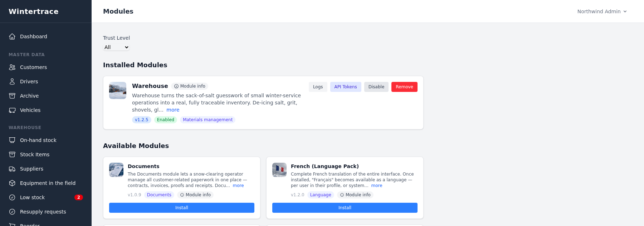
Task: Open French Language Pack Module info
Action: click(x=355, y=195)
